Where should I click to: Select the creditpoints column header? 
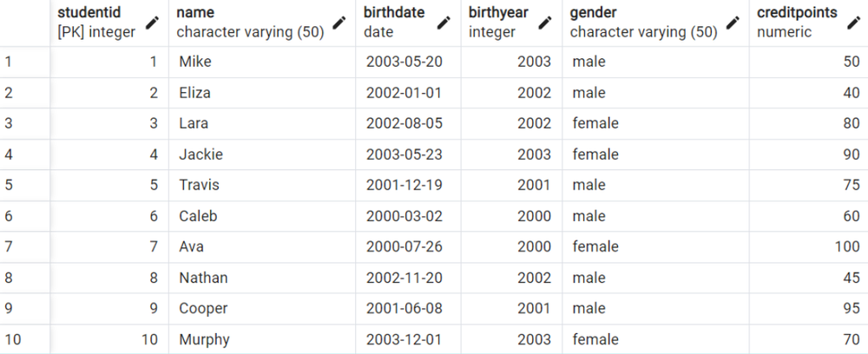[x=809, y=23]
